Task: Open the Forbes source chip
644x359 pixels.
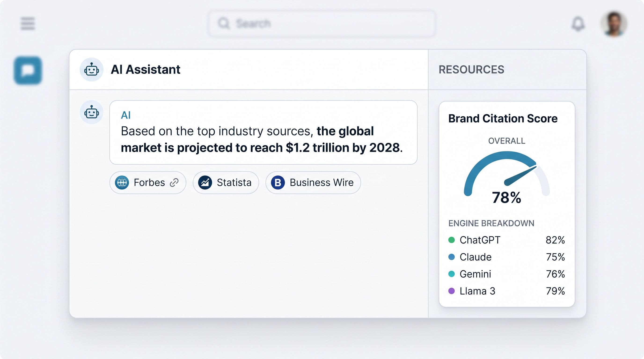Action: coord(147,183)
